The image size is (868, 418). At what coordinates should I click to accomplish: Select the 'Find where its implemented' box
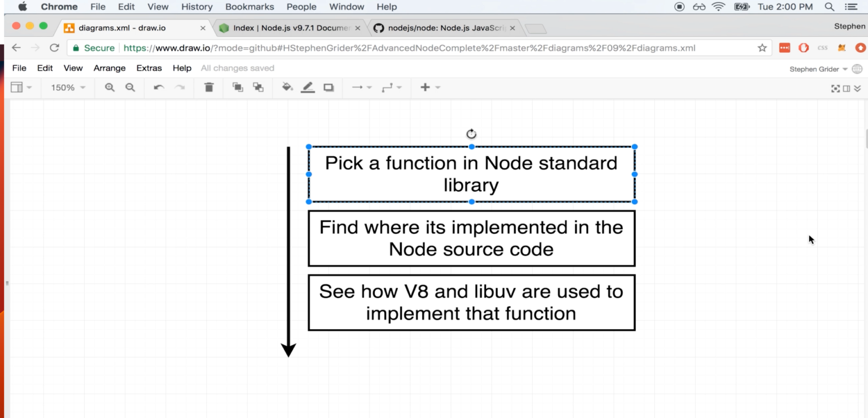pyautogui.click(x=471, y=238)
